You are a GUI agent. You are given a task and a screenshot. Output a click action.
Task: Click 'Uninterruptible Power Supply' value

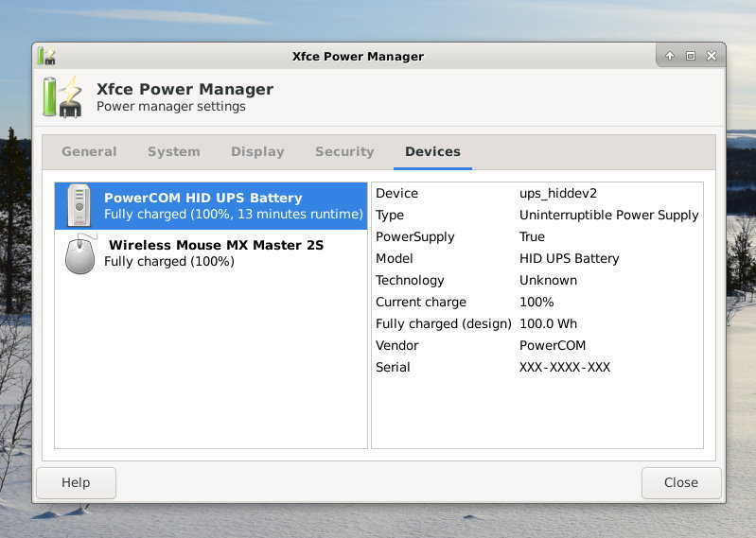point(609,216)
